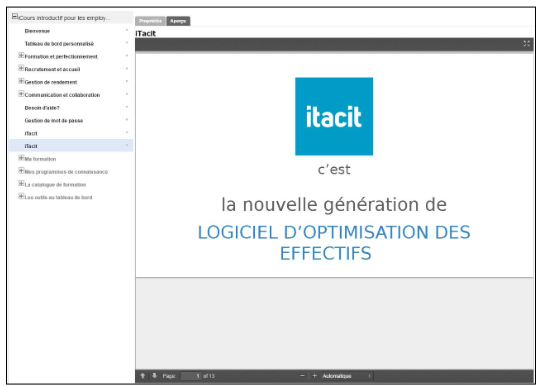The height and width of the screenshot is (386, 539).
Task: Click the Ma formation label
Action: pyautogui.click(x=40, y=159)
